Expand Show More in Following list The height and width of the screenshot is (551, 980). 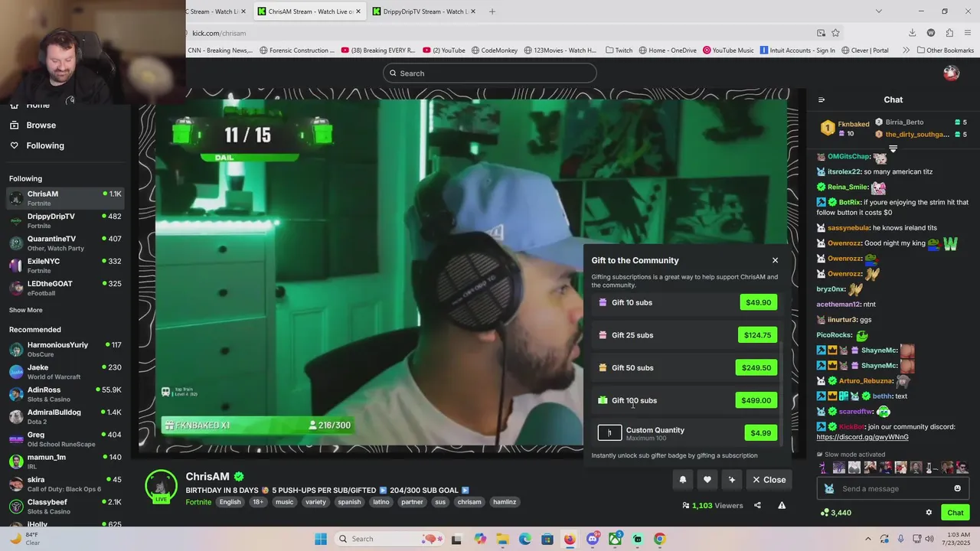click(26, 310)
